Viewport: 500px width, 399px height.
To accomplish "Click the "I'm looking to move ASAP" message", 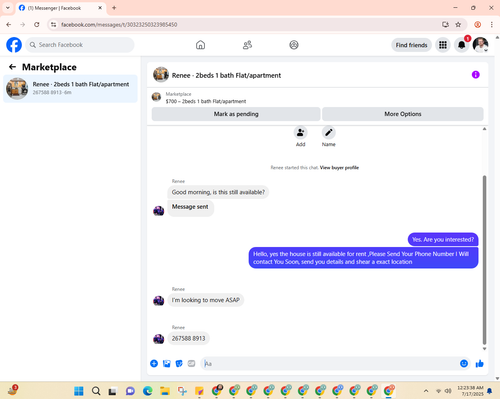I will 206,300.
